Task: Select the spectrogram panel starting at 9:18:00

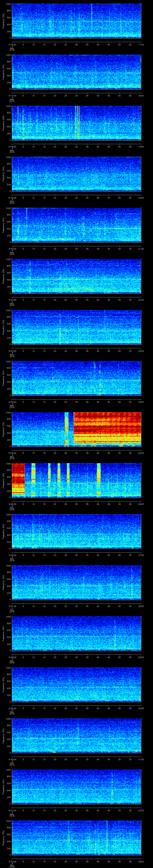Action: 76,123
